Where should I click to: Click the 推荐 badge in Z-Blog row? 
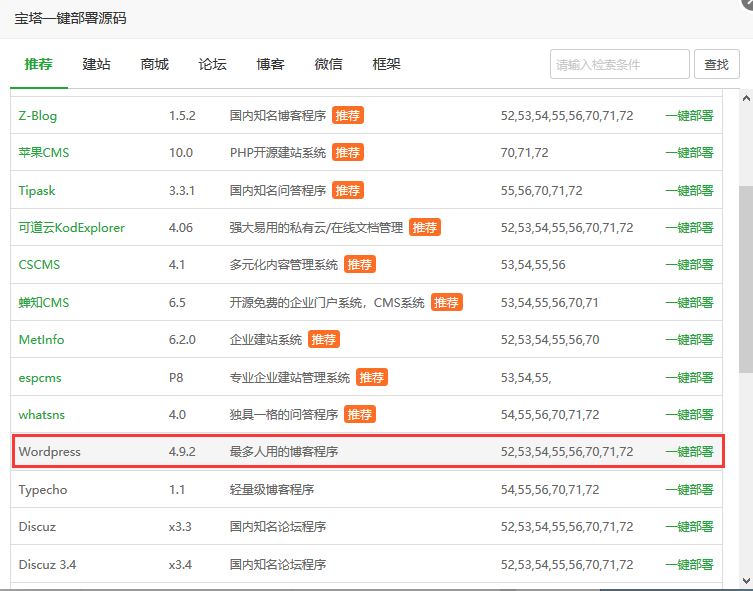[x=348, y=115]
